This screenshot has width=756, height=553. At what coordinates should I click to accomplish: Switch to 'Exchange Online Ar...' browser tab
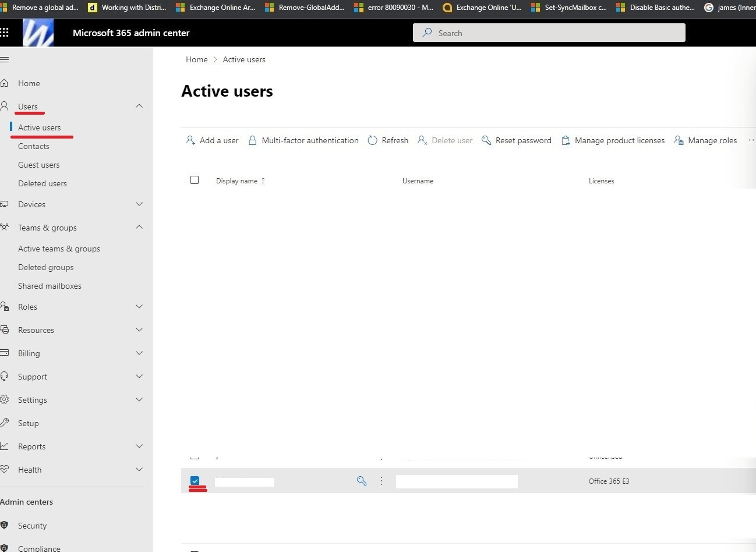click(216, 8)
